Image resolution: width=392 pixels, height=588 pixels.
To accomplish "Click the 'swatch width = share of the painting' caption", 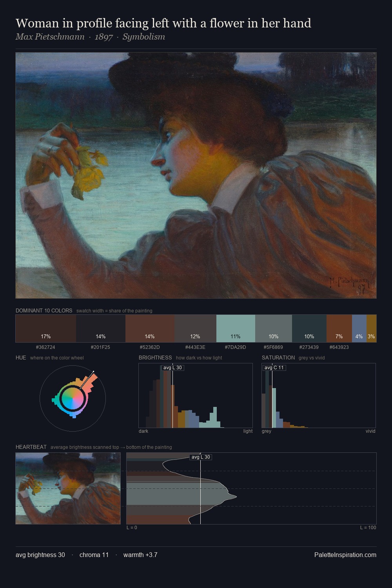I will (x=114, y=311).
